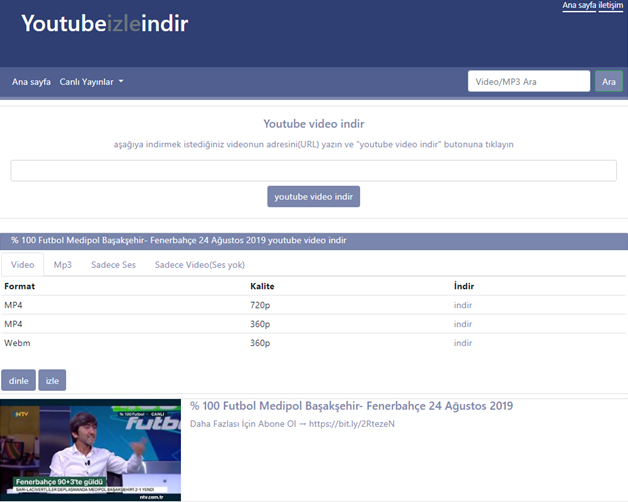Expand the Canlı Yayınlar dropdown menu
The height and width of the screenshot is (502, 628).
pyautogui.click(x=91, y=82)
